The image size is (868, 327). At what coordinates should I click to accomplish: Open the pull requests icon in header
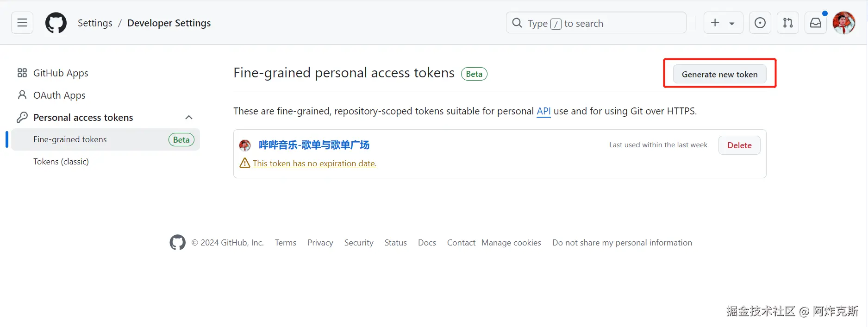pyautogui.click(x=787, y=23)
